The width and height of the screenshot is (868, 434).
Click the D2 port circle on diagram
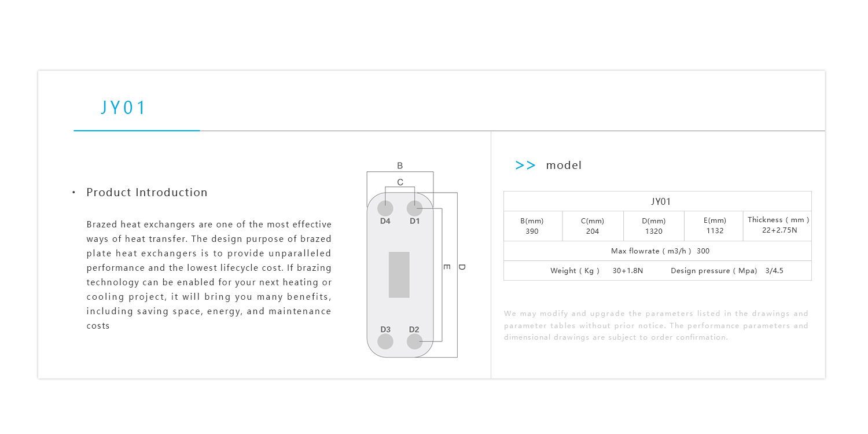click(x=414, y=341)
